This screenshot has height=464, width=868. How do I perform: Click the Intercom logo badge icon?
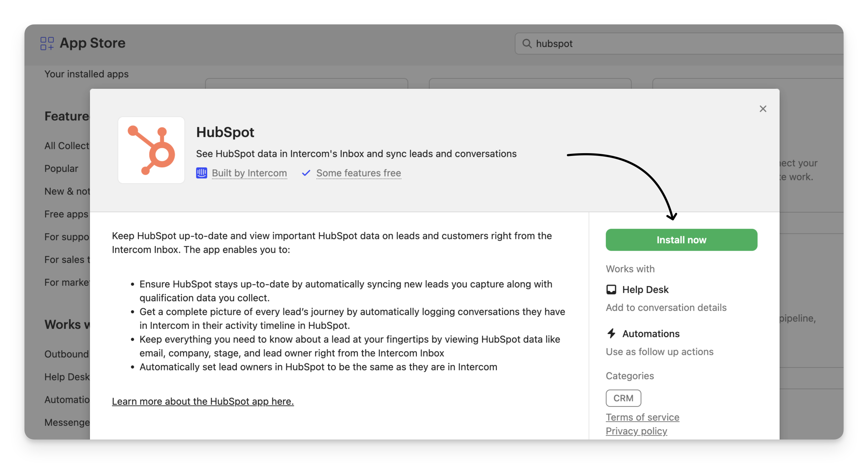click(202, 173)
